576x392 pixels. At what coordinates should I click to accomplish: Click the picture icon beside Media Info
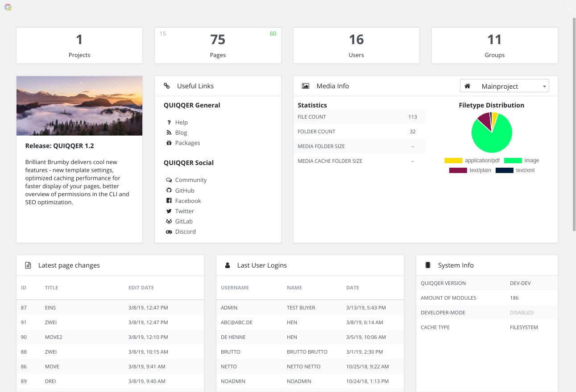pos(306,86)
